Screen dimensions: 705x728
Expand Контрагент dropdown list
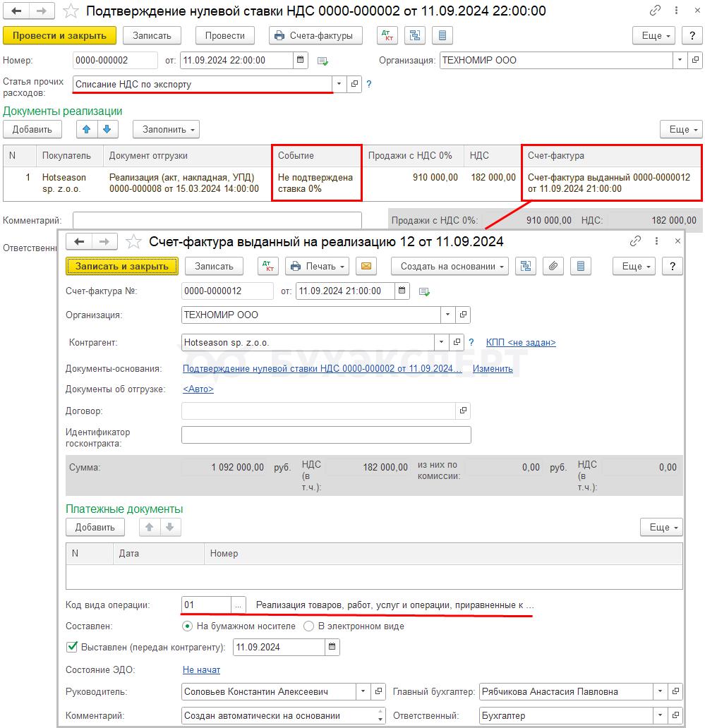(x=441, y=342)
